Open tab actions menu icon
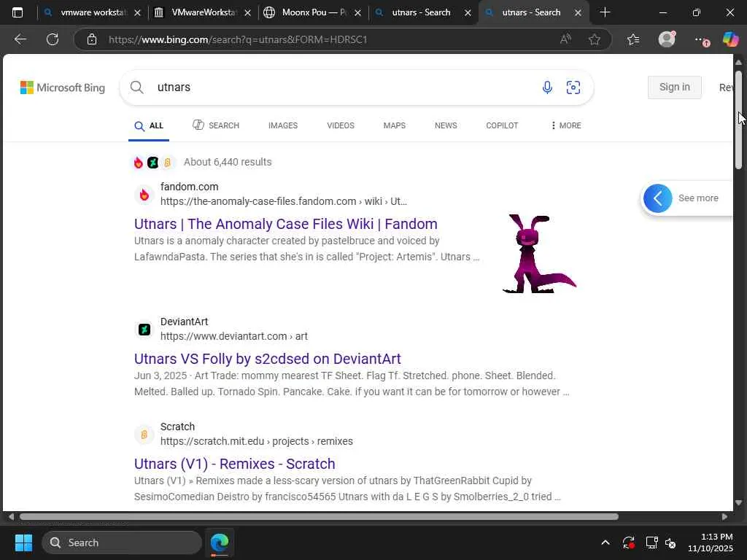The height and width of the screenshot is (560, 747). [x=18, y=13]
